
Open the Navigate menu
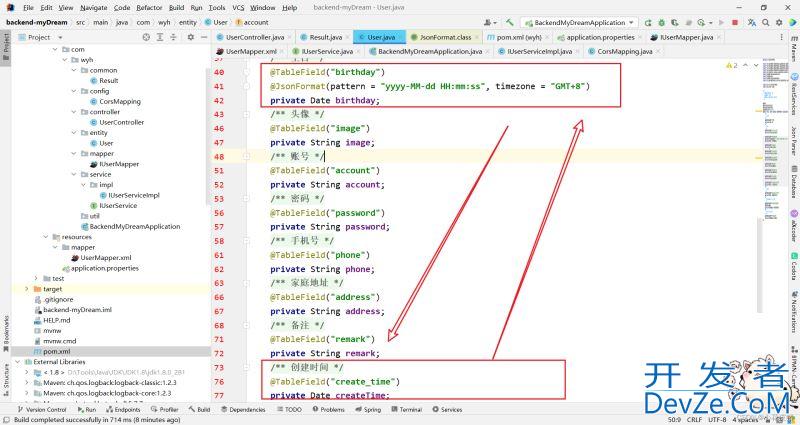click(94, 8)
